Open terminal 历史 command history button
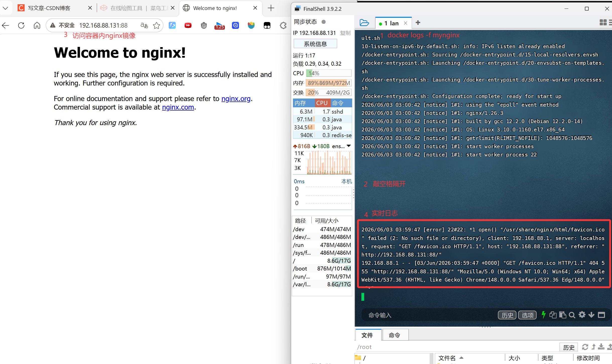 [x=507, y=315]
